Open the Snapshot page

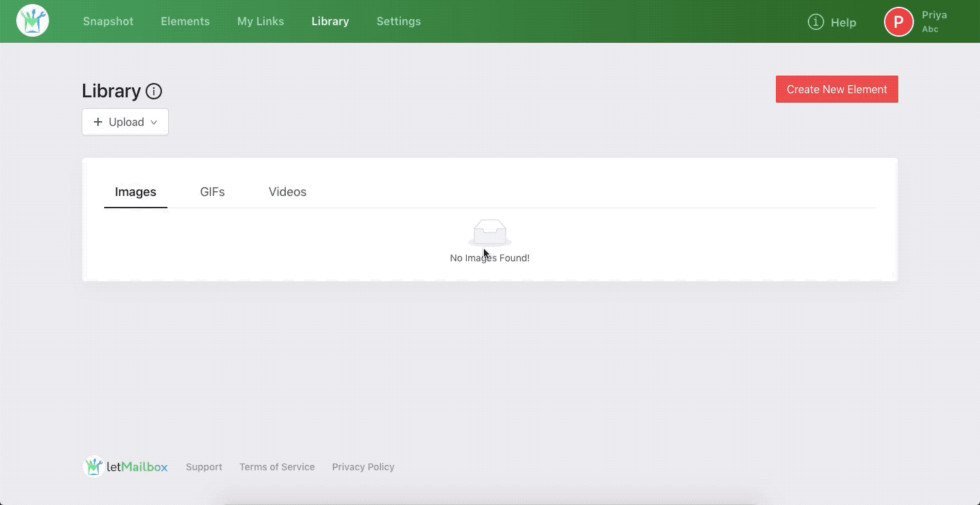108,21
